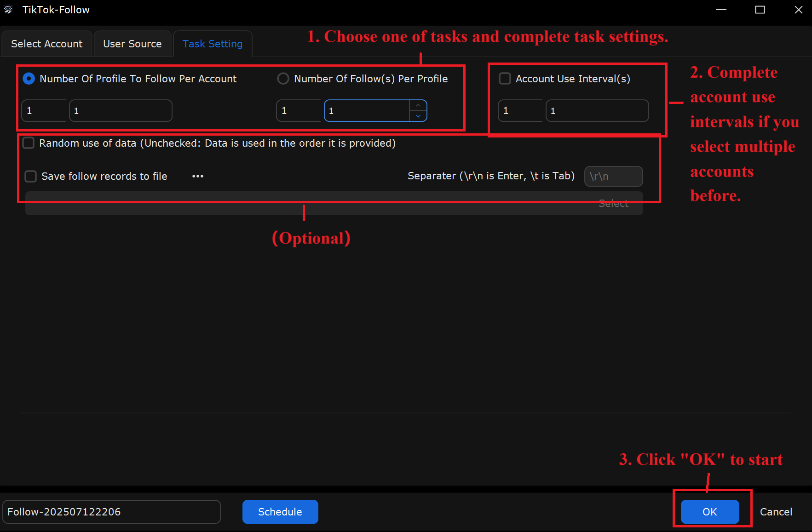Increase the Follow(s) Per Profile max value
This screenshot has height=532, width=812.
[x=418, y=106]
